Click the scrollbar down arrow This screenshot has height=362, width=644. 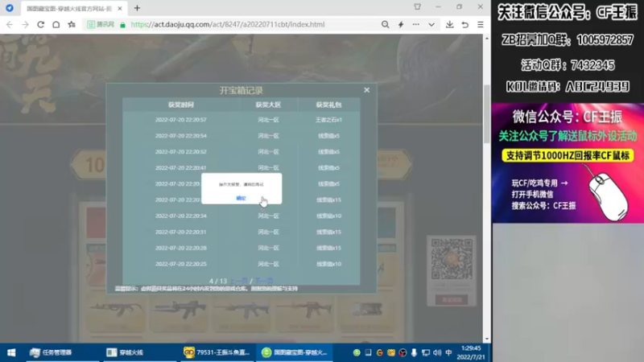[487, 339]
